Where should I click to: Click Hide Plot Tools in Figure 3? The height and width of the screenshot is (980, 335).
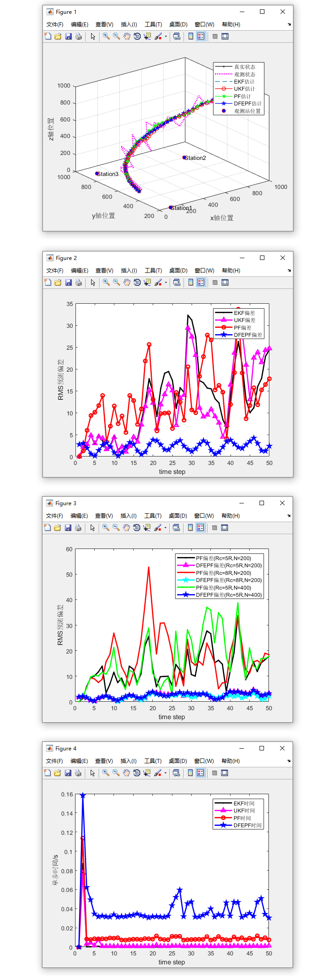pos(214,528)
